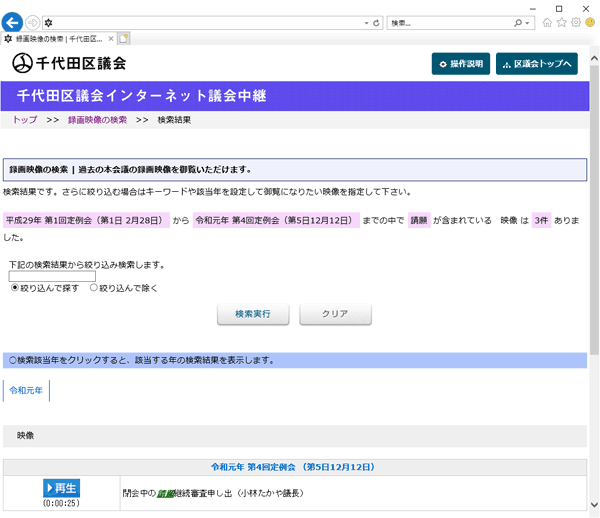Screen dimensions: 600x518
Task: Click the 千代田区議会インターネット議会中継 banner title
Action: click(x=142, y=96)
